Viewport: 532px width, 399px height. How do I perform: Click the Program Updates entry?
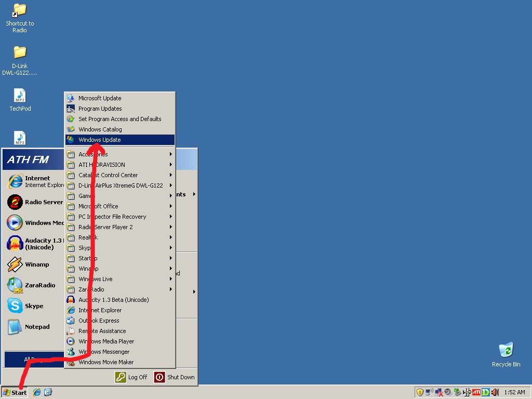point(120,109)
